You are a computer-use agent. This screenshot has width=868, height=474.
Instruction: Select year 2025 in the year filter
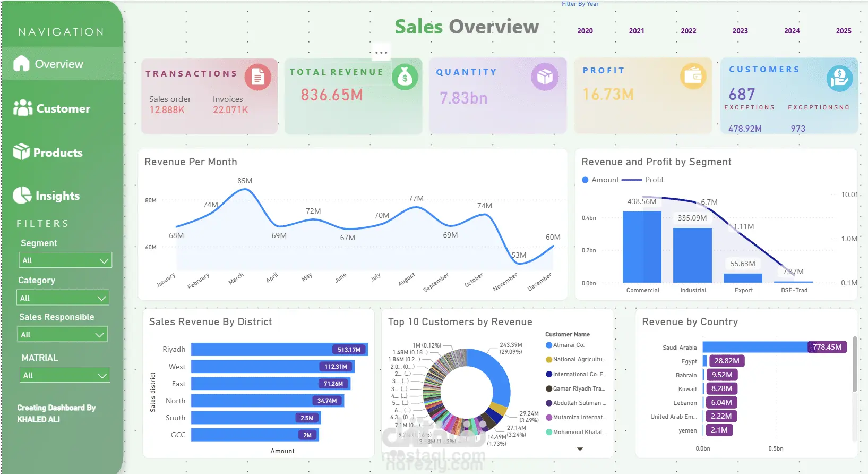(844, 31)
